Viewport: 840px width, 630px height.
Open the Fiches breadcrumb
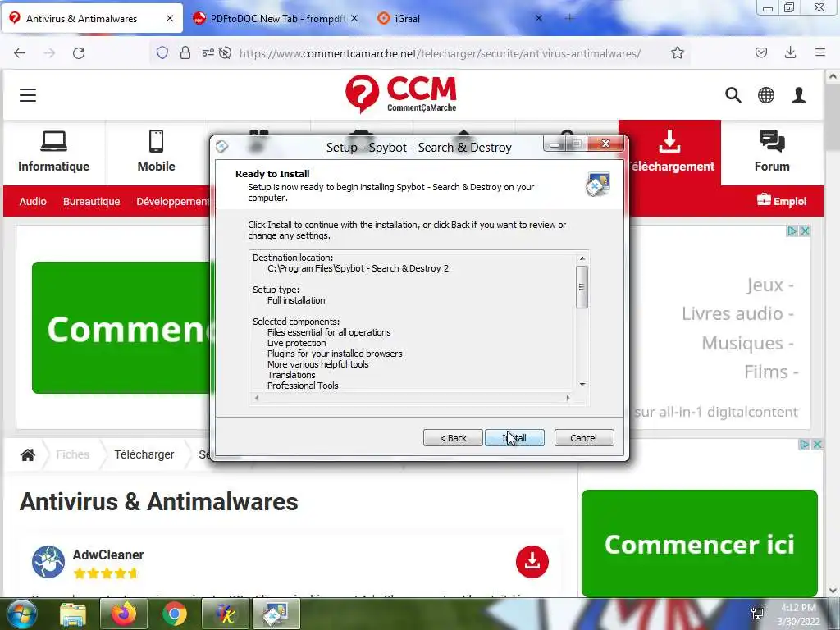pyautogui.click(x=73, y=454)
